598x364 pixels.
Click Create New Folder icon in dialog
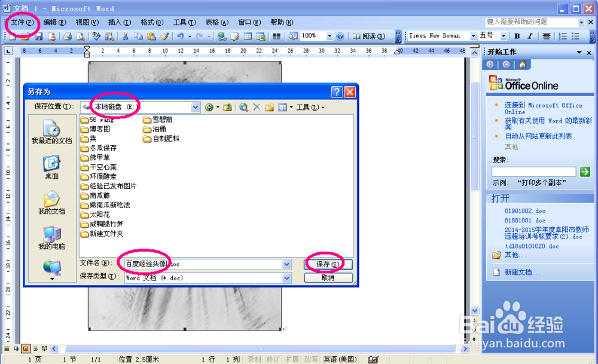(270, 108)
